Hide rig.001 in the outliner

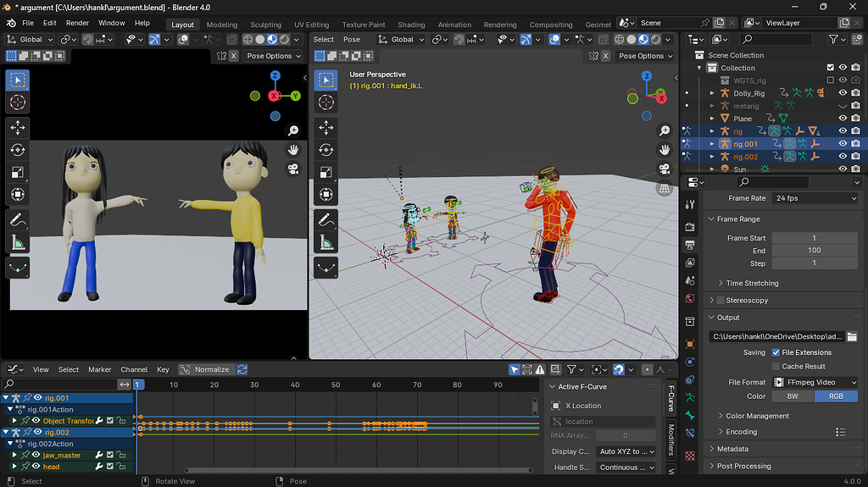tap(843, 144)
